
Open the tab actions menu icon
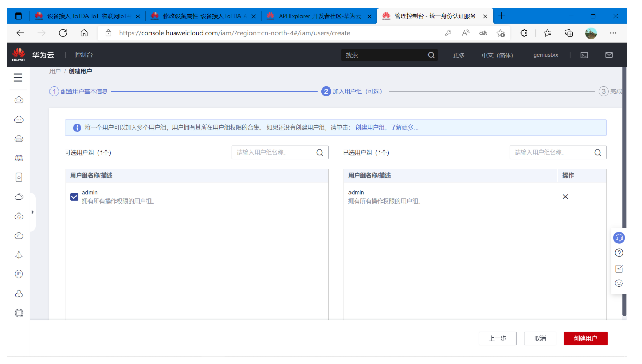[x=19, y=16]
